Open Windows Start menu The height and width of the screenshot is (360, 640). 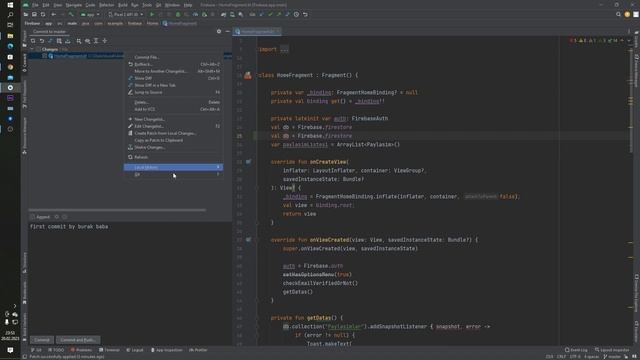(10, 5)
